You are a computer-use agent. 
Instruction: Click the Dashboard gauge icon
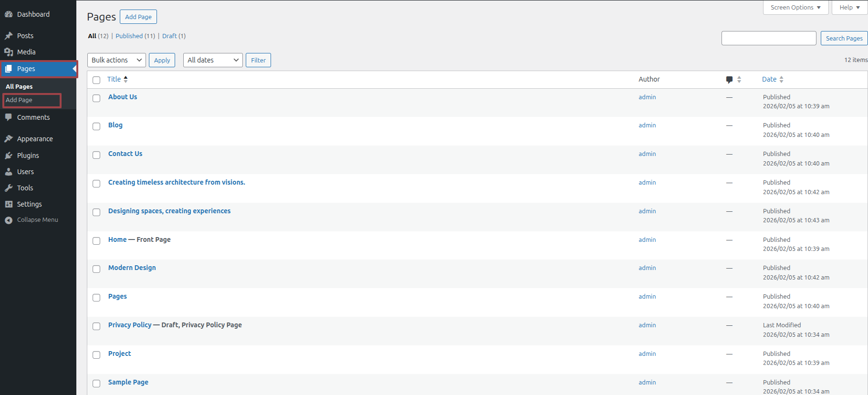tap(9, 14)
